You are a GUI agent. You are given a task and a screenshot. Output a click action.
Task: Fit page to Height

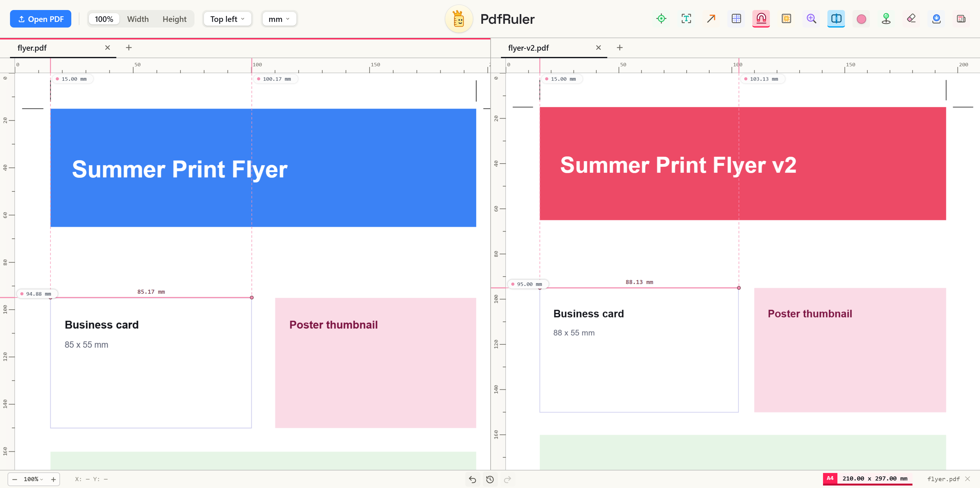click(x=174, y=19)
